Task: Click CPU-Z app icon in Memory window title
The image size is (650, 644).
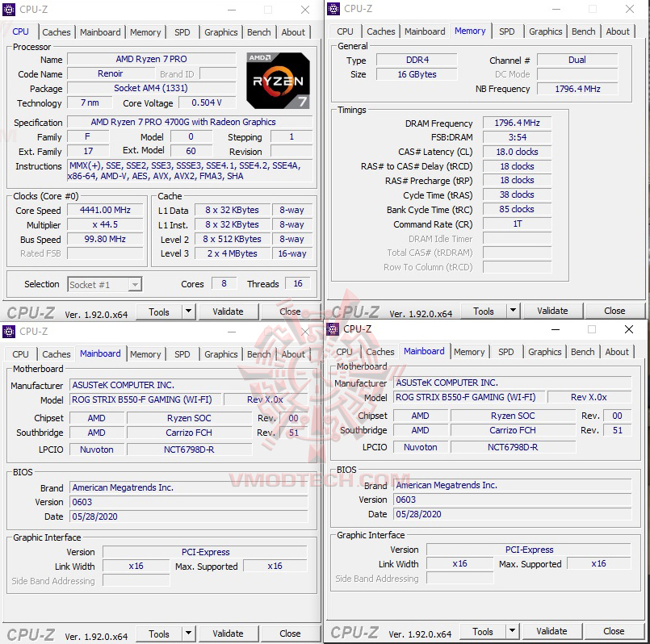Action: tap(333, 8)
